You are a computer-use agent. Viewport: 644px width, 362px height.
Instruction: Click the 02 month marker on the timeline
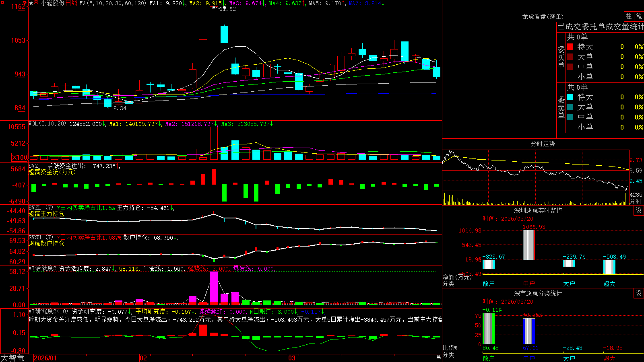pos(143,358)
